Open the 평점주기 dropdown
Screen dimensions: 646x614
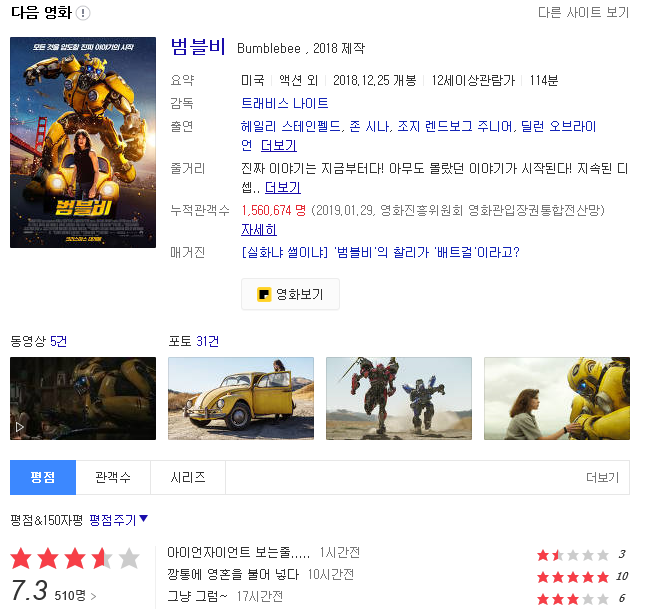point(118,520)
